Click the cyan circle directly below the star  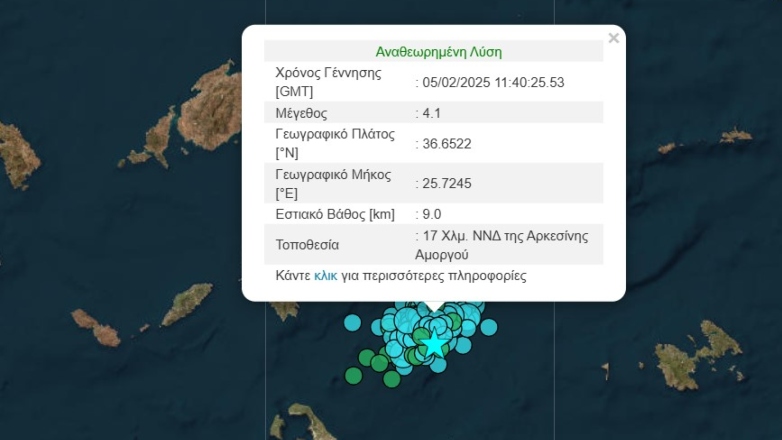[x=438, y=364]
